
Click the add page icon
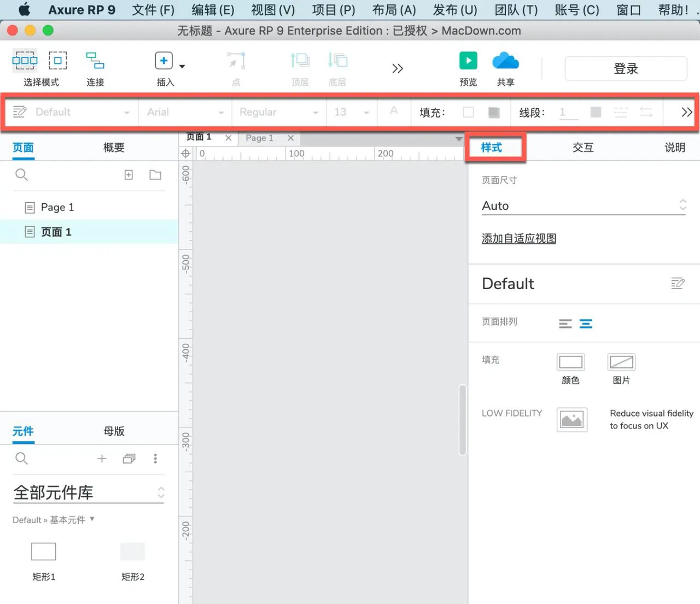pos(129,175)
